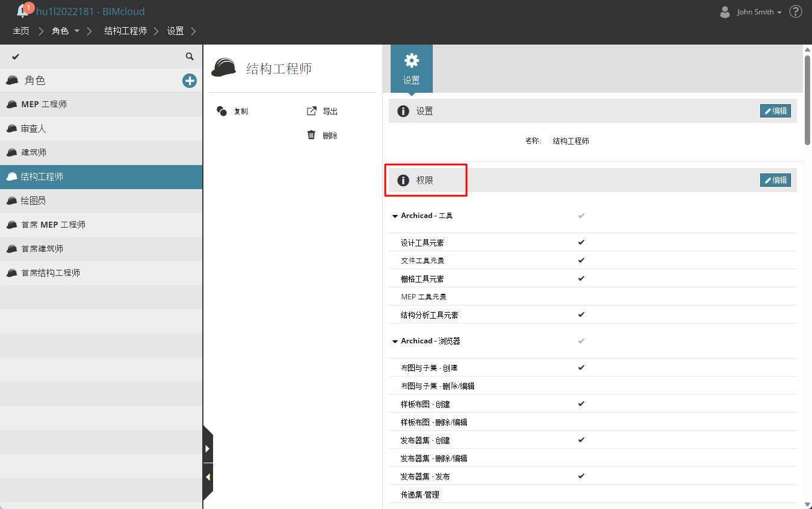Toggle the 布图与子集 - 创建 permission checkmark
Image resolution: width=812 pixels, height=509 pixels.
click(581, 367)
